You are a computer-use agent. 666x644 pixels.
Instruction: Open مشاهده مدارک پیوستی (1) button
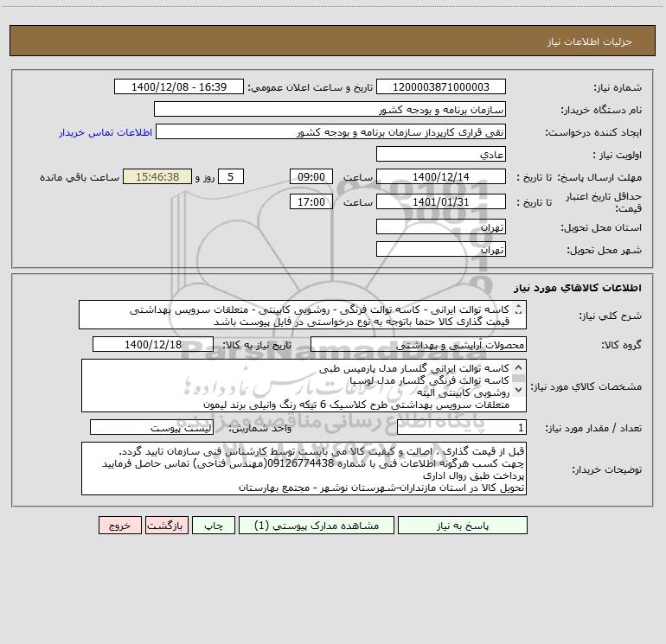click(317, 526)
